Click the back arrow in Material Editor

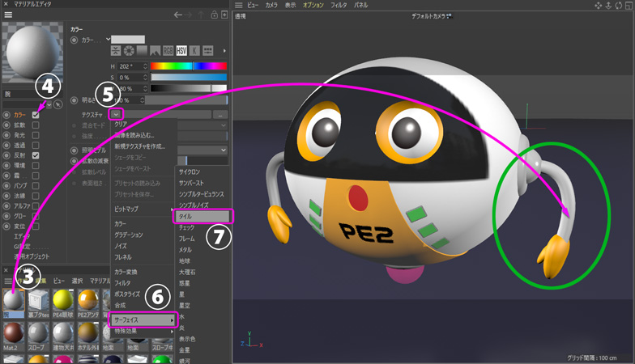click(178, 15)
